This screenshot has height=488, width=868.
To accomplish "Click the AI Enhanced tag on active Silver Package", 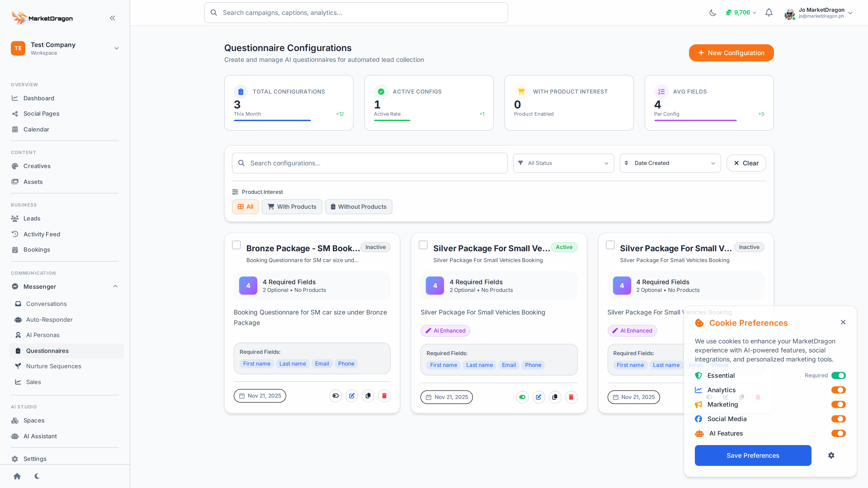I will pyautogui.click(x=445, y=331).
